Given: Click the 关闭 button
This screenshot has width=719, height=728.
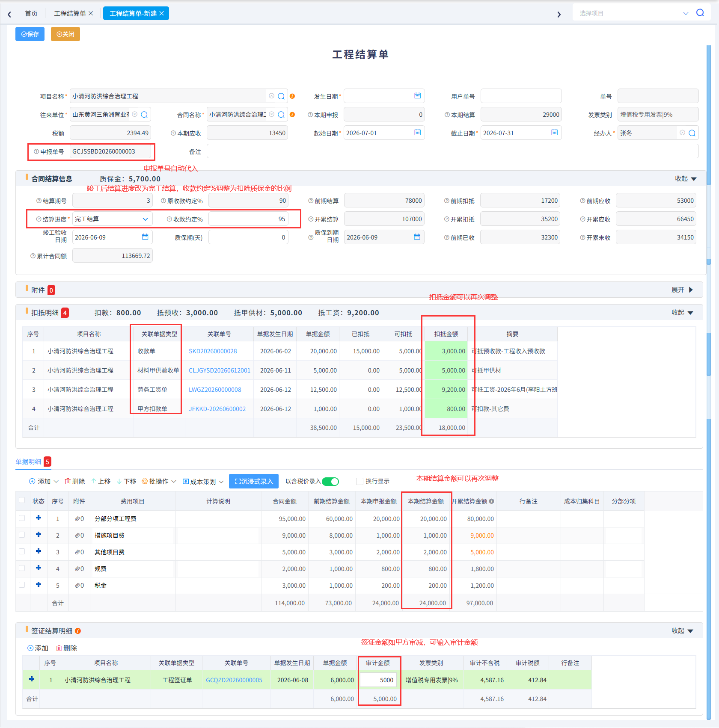Looking at the screenshot, I should click(x=65, y=34).
